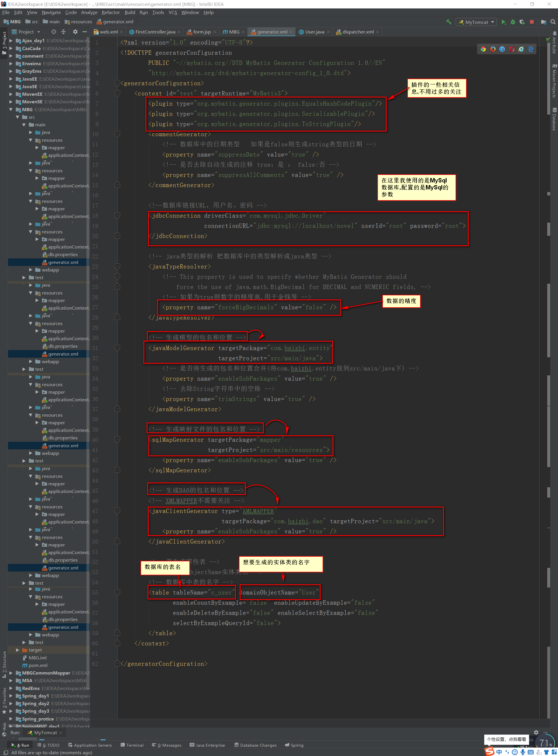Fold the commentGenerator block at line 10
This screenshot has height=756, width=558.
coord(117,134)
